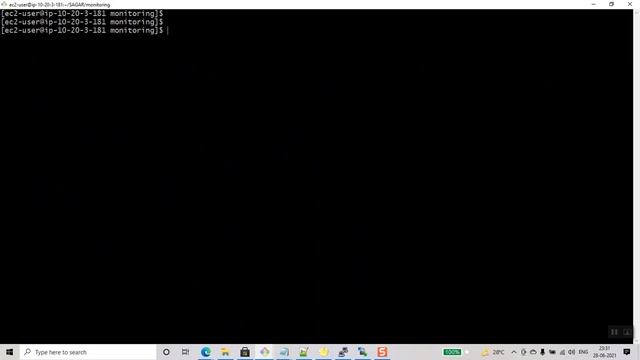The image size is (640, 360).
Task: Open the weather widget showing 28°C
Action: 493,352
